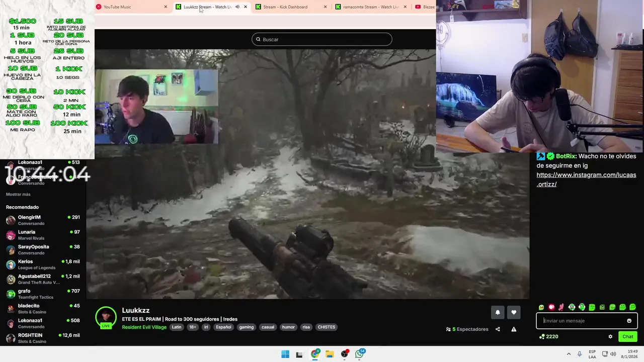This screenshot has width=644, height=362.
Task: Click the risa tag
Action: pos(306,327)
